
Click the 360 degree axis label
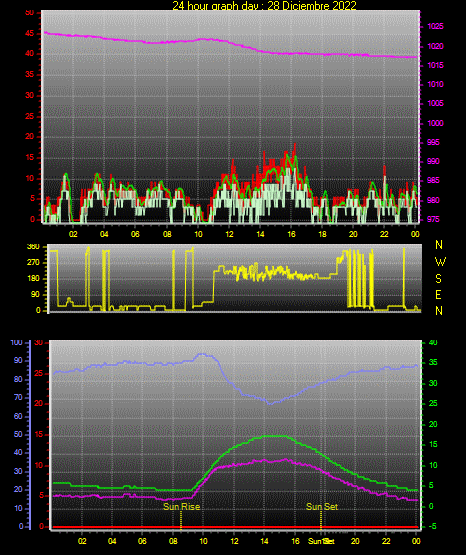pos(33,247)
